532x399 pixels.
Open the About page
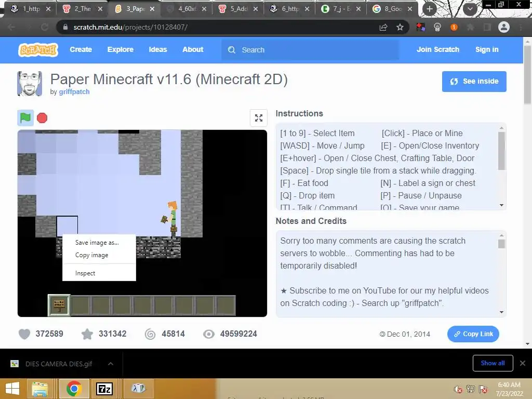click(193, 49)
